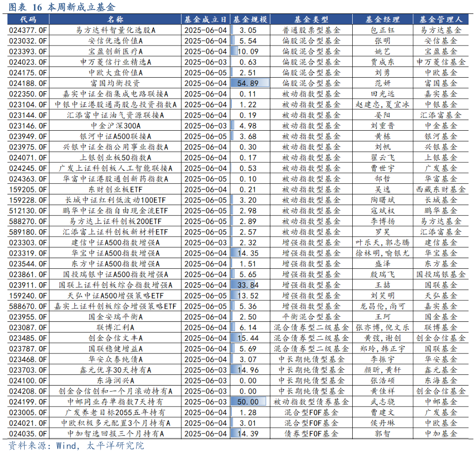Click fund name 广发养老目标2055五年持有
Viewport: 476px width, 453px height.
tap(115, 413)
